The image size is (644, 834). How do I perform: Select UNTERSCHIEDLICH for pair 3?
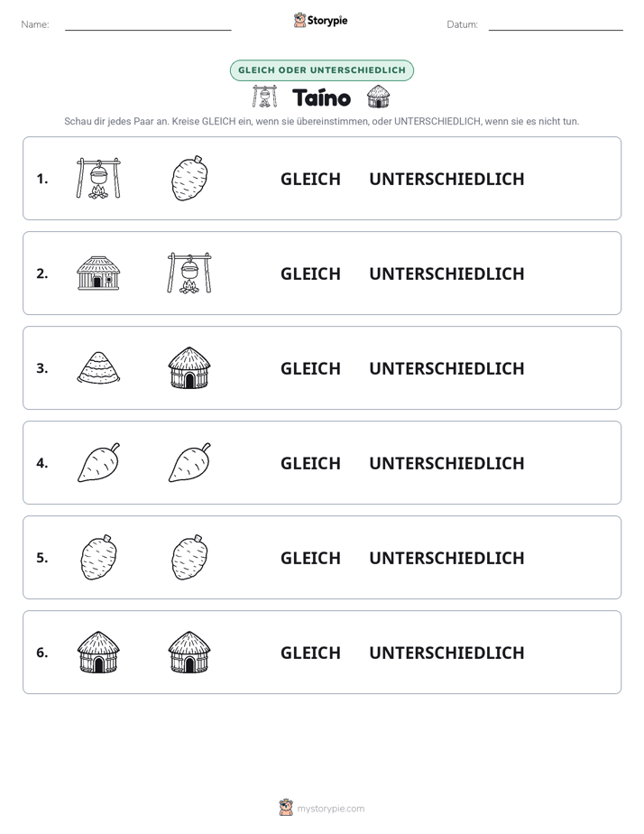click(446, 368)
